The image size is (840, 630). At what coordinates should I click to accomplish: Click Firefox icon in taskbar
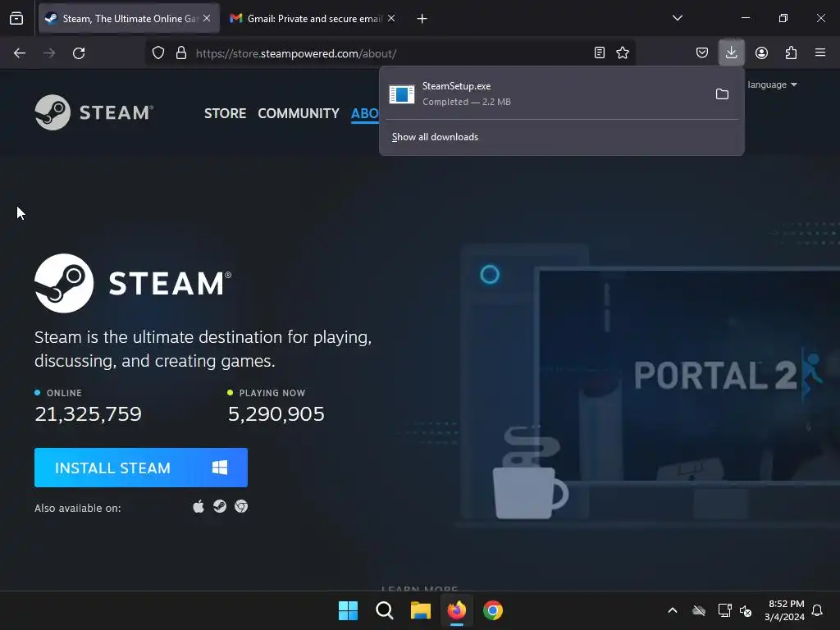click(456, 610)
